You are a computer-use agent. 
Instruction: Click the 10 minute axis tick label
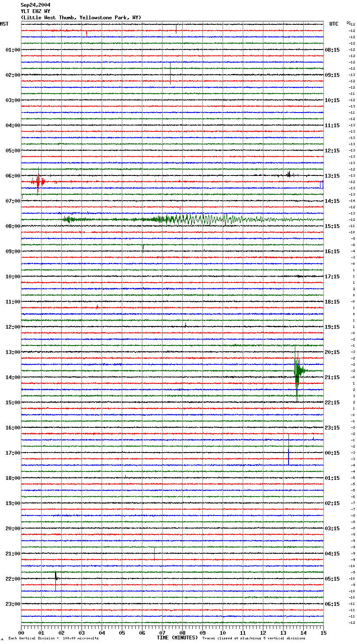click(x=223, y=633)
